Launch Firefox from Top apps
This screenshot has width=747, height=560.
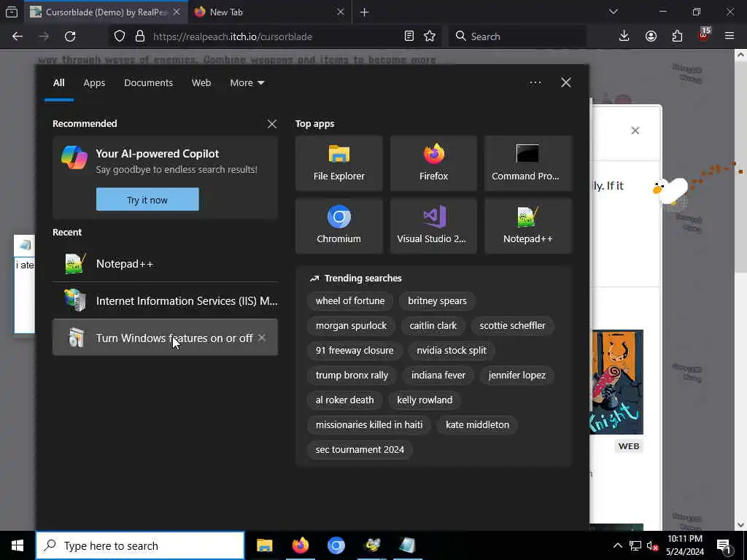(433, 163)
